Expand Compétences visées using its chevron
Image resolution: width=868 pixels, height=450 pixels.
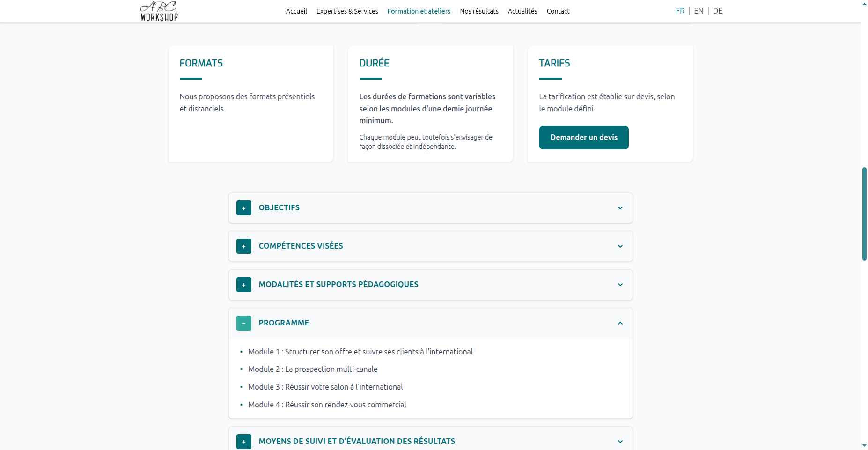(x=620, y=246)
